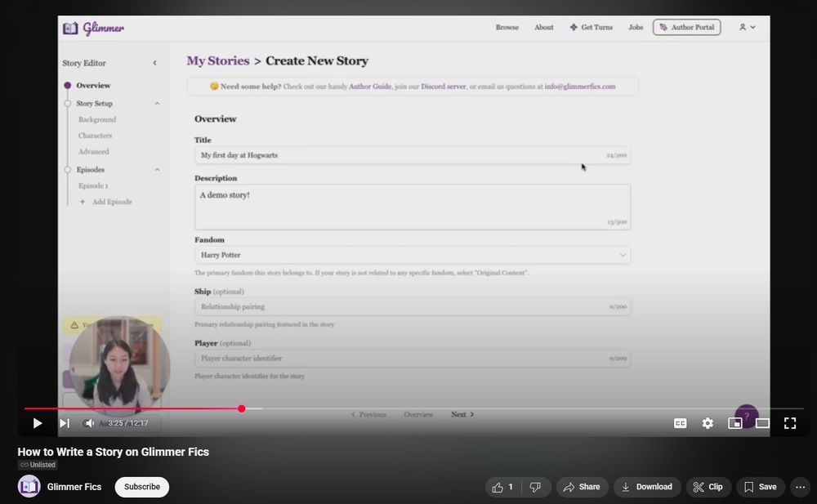Collapse the Episodes section chevron
Screen dimensions: 817x504
pos(157,170)
